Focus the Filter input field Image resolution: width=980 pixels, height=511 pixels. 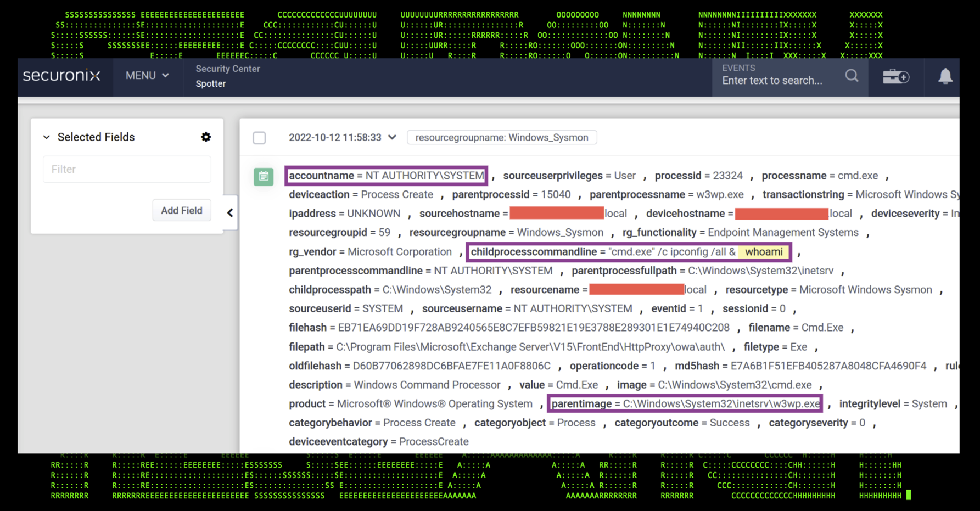[127, 169]
